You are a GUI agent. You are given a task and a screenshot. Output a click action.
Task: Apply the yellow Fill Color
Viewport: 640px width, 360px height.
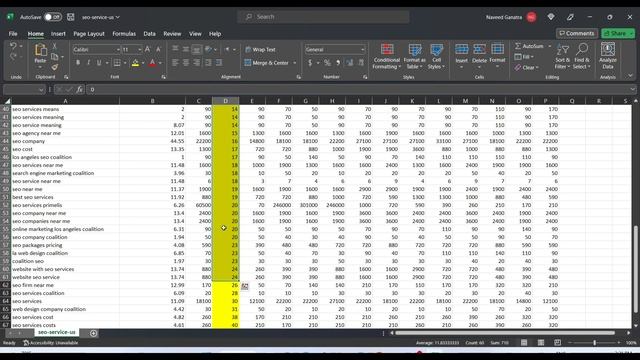tap(135, 63)
